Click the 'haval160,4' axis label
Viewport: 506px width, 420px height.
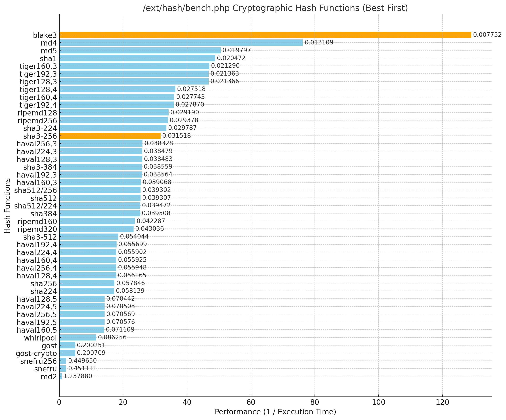pyautogui.click(x=37, y=260)
